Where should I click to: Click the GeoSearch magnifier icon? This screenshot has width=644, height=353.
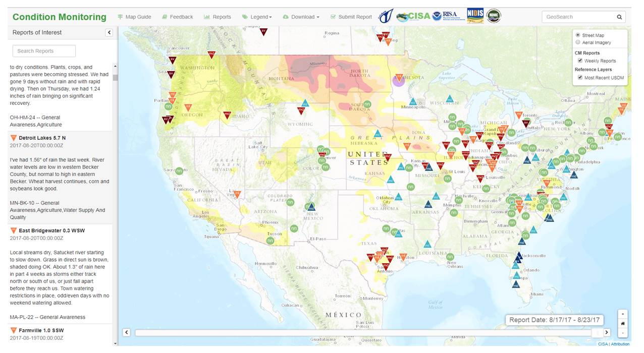click(x=619, y=17)
